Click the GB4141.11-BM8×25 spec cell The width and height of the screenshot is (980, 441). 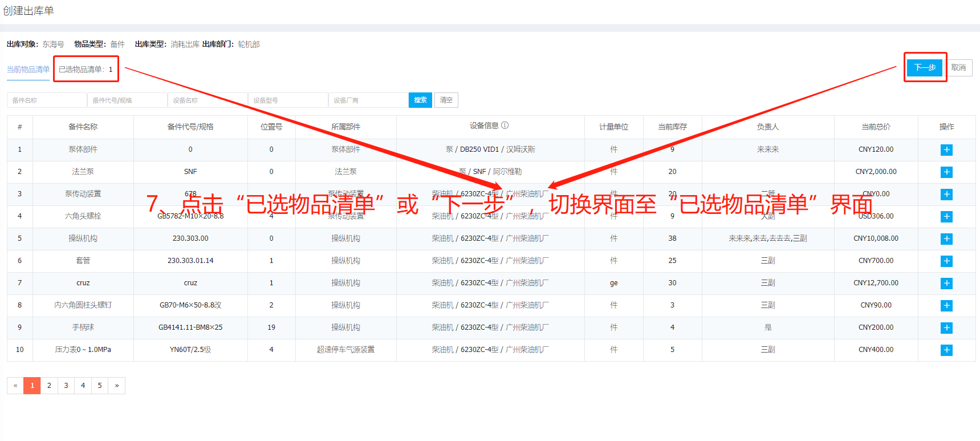point(190,327)
